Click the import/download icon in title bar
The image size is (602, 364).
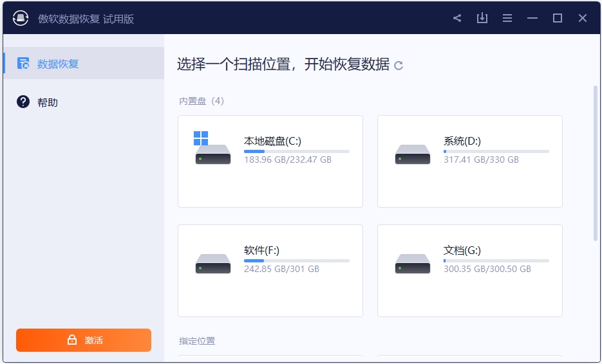[482, 18]
